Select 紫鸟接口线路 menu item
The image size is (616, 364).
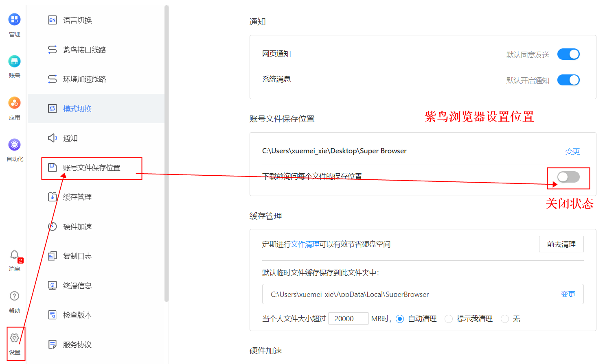(x=96, y=50)
